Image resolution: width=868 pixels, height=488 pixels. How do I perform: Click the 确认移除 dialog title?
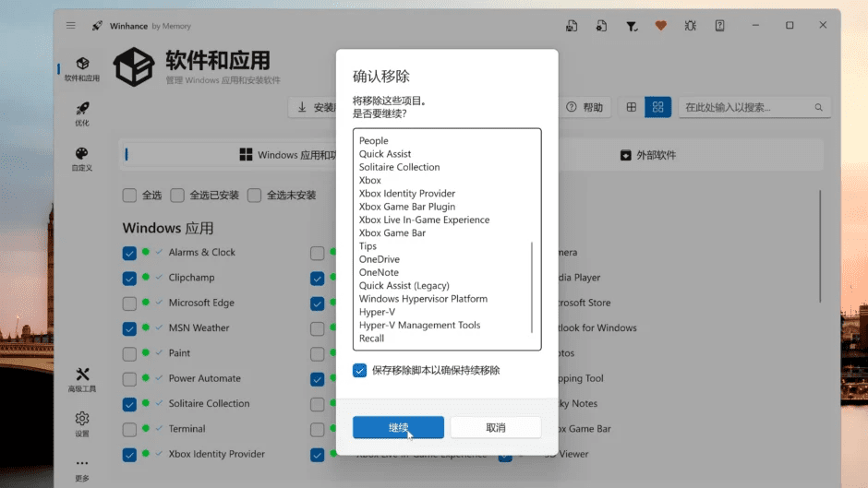click(381, 77)
